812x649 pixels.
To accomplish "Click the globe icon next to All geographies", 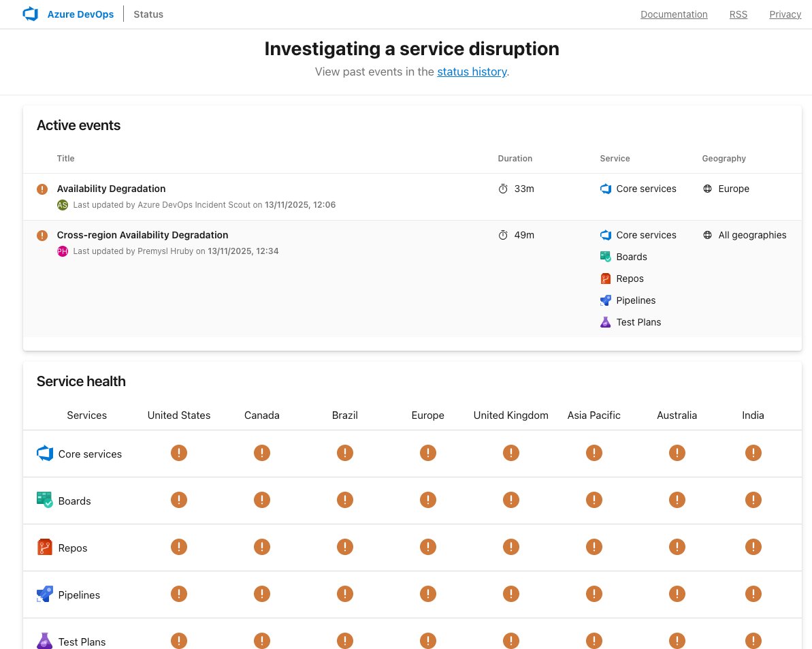I will click(x=707, y=235).
